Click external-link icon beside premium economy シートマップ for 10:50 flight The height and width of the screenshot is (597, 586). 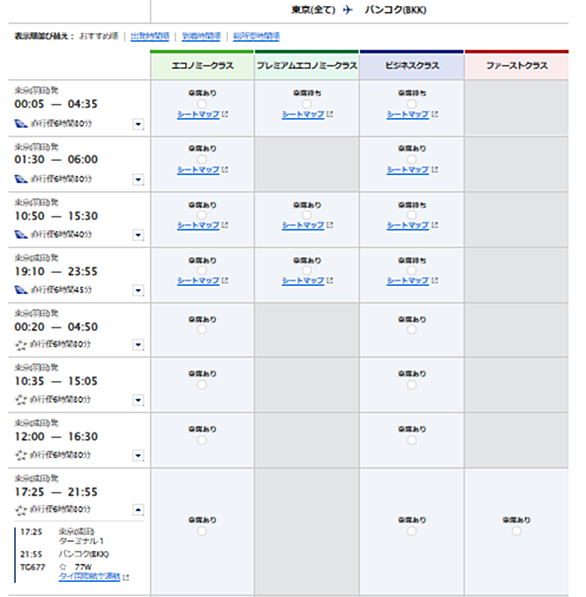pos(330,225)
